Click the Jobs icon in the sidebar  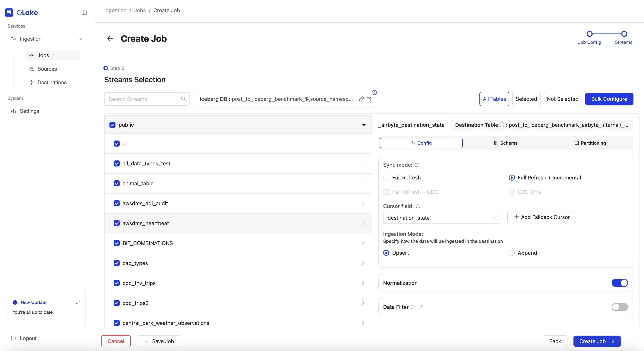(31, 55)
